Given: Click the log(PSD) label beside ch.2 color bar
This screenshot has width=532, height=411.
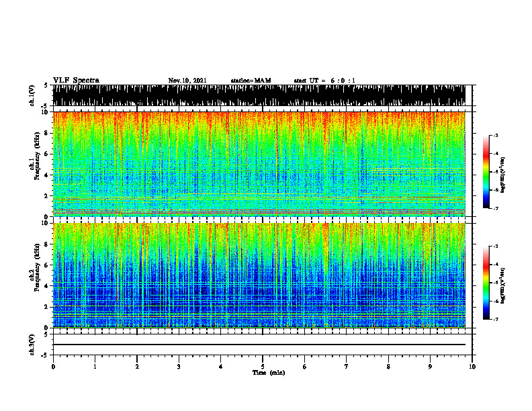Looking at the screenshot, I should coord(503,285).
